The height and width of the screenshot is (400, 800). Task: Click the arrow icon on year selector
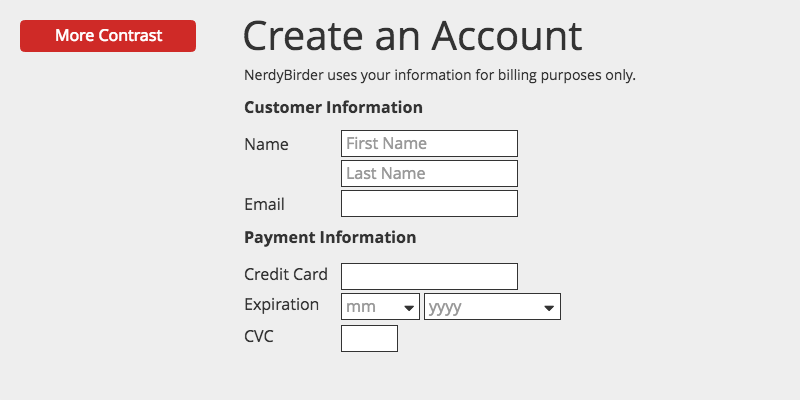coord(549,308)
